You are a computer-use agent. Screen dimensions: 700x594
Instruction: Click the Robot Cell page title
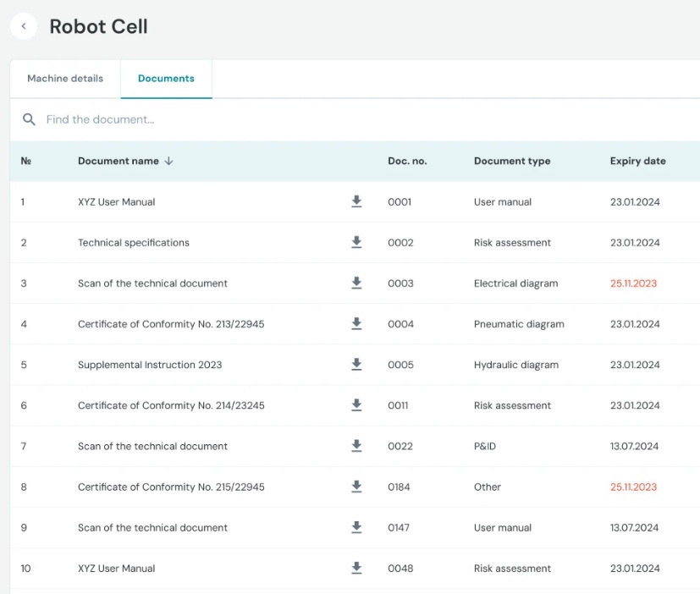(x=98, y=26)
